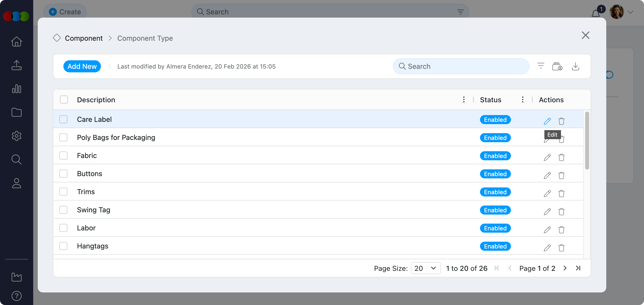Open the notifications bell

pos(595,13)
